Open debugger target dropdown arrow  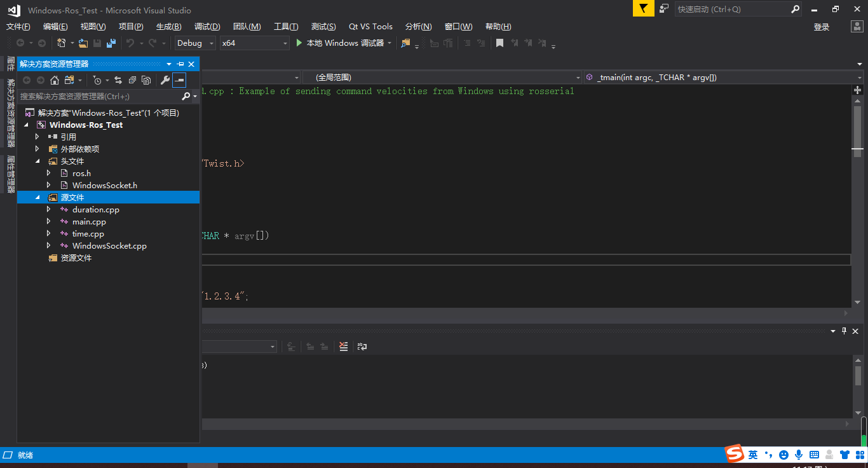tap(389, 43)
